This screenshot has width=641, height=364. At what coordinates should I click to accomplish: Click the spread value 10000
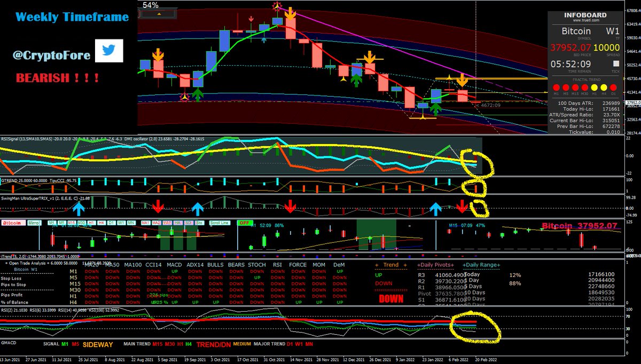pyautogui.click(x=606, y=48)
